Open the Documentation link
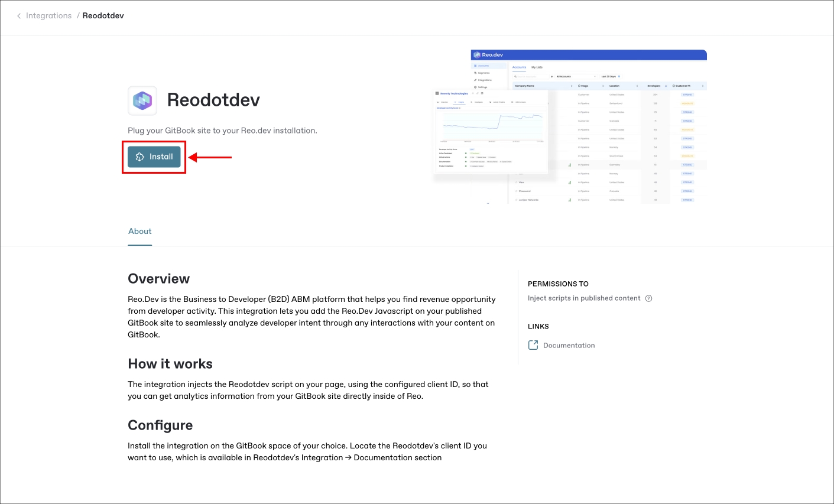Screen dimensions: 834x504 coord(569,346)
